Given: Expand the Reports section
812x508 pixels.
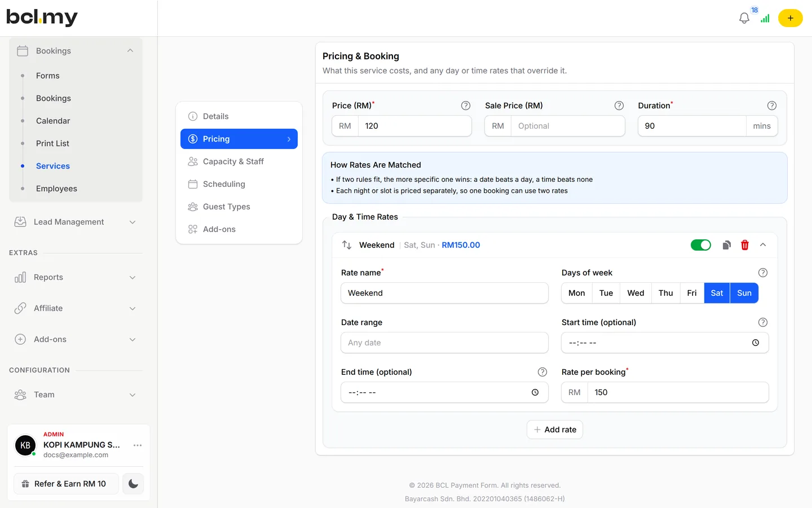Looking at the screenshot, I should point(76,277).
